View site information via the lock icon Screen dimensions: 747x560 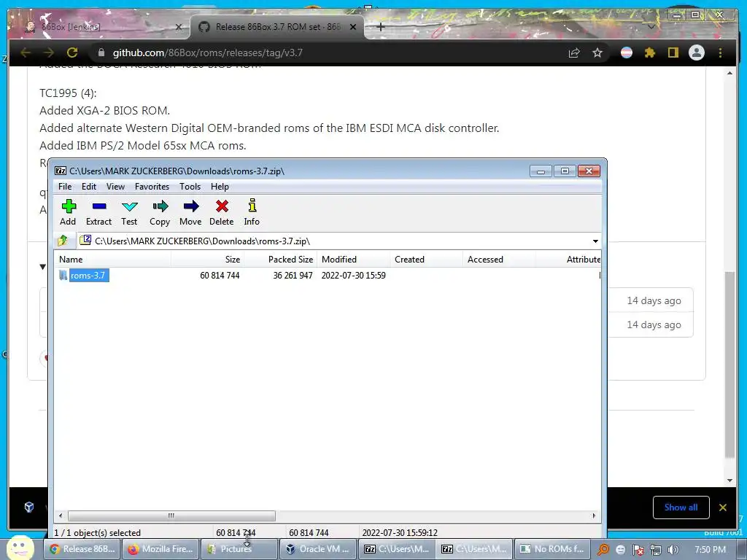pos(101,52)
